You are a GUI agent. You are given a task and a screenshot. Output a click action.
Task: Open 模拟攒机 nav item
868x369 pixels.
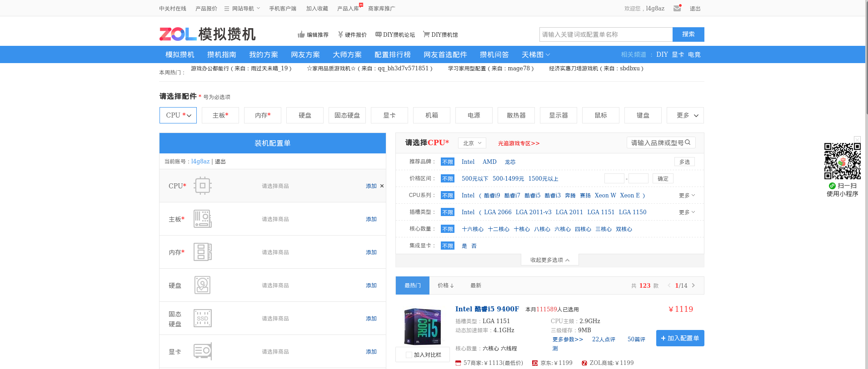[x=180, y=54]
